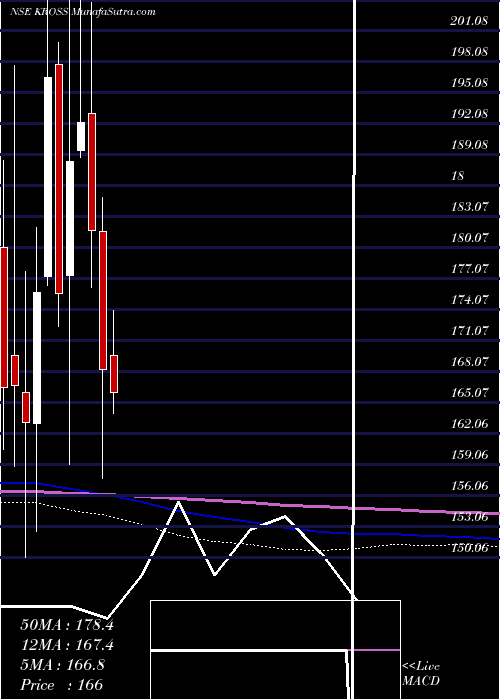Click the 153.06 price axis label

pos(468,517)
